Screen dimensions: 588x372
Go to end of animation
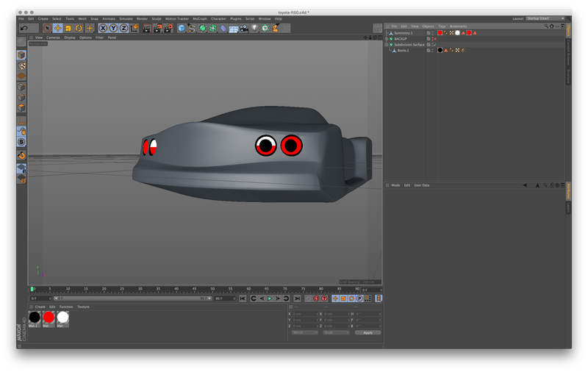click(297, 298)
